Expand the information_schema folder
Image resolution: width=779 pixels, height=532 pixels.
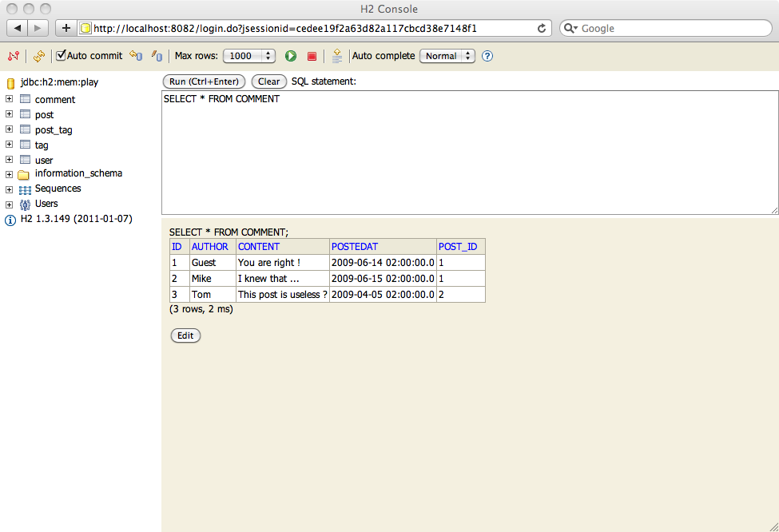point(9,174)
